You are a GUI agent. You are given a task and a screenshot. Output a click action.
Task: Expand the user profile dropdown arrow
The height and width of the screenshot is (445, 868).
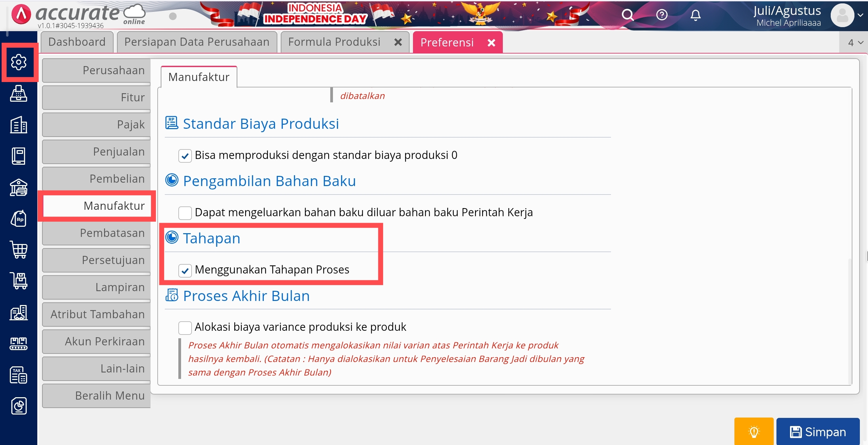coord(860,15)
